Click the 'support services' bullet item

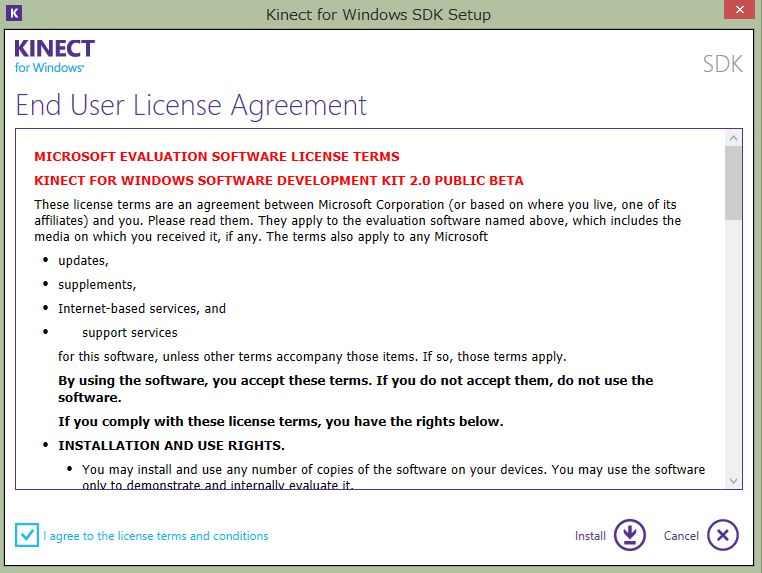coord(130,332)
